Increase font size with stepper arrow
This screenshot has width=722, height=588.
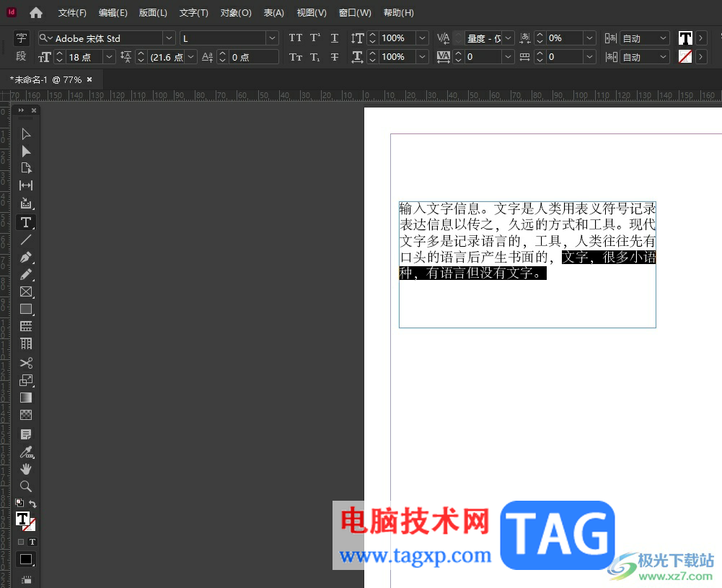coord(59,54)
